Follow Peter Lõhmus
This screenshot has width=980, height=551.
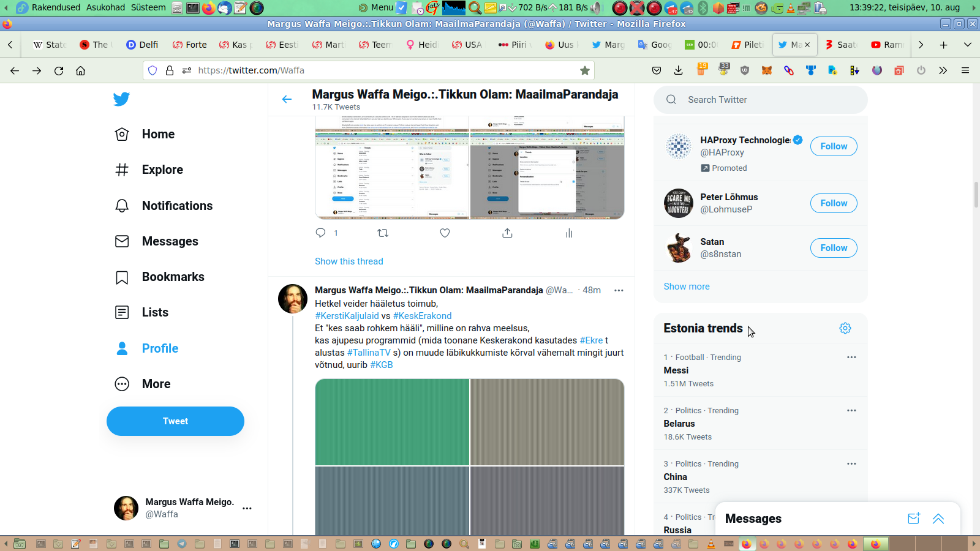[834, 203]
